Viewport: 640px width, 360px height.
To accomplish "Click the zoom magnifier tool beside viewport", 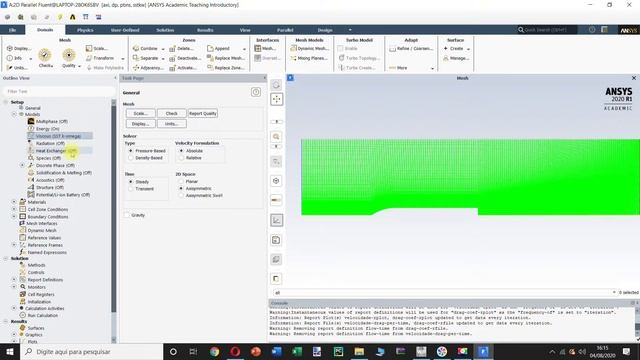I will [276, 137].
